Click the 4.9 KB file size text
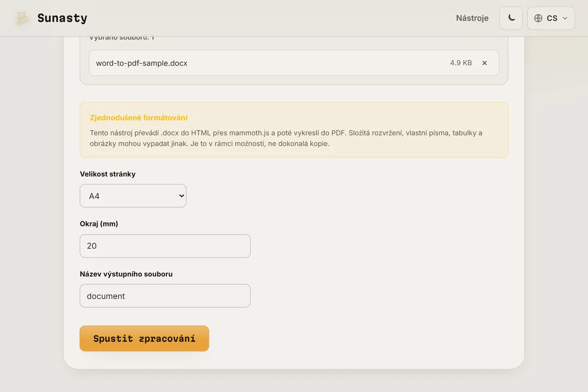 (x=461, y=63)
